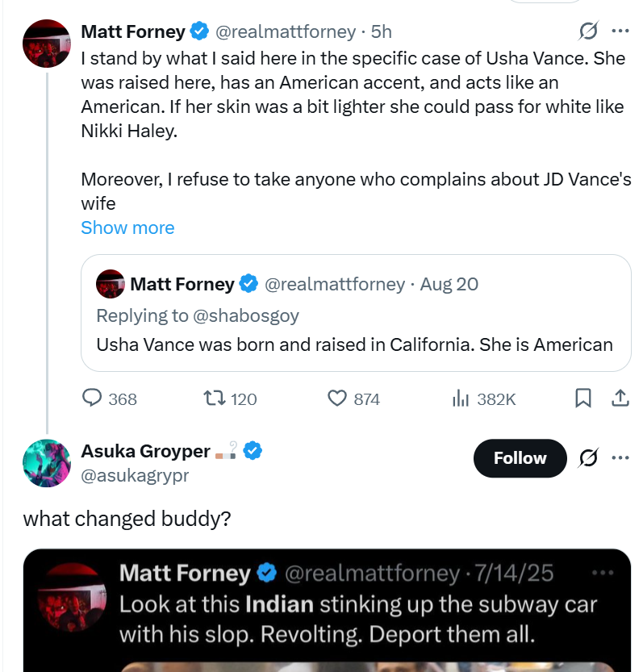Screen dimensions: 643x672
Task: Click the 5h timestamp on post
Action: pos(381,31)
